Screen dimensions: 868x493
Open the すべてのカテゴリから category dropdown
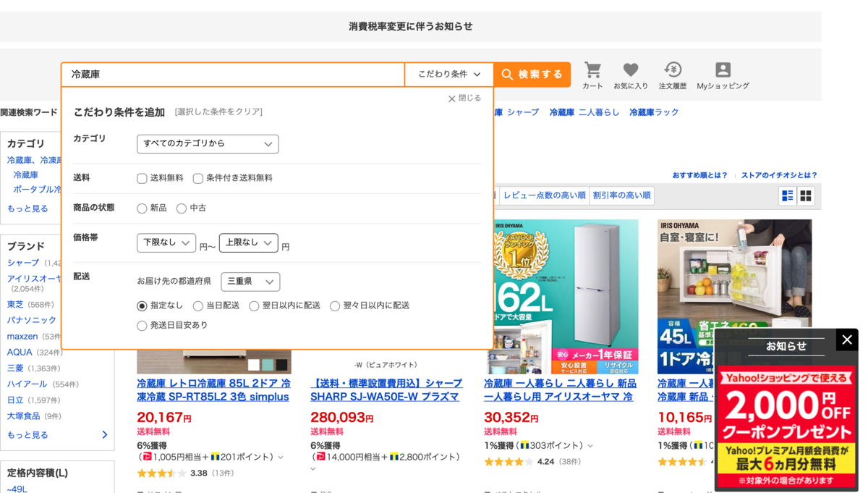(208, 143)
